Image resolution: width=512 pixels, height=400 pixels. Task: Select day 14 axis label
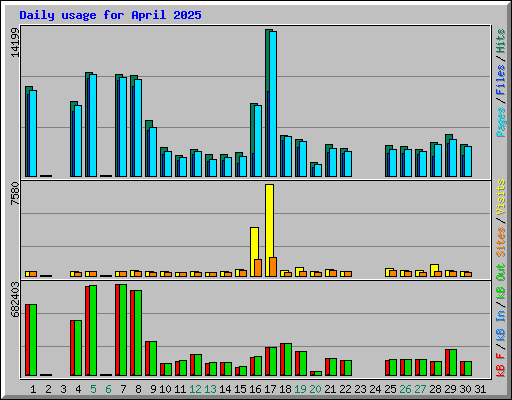[x=225, y=389]
